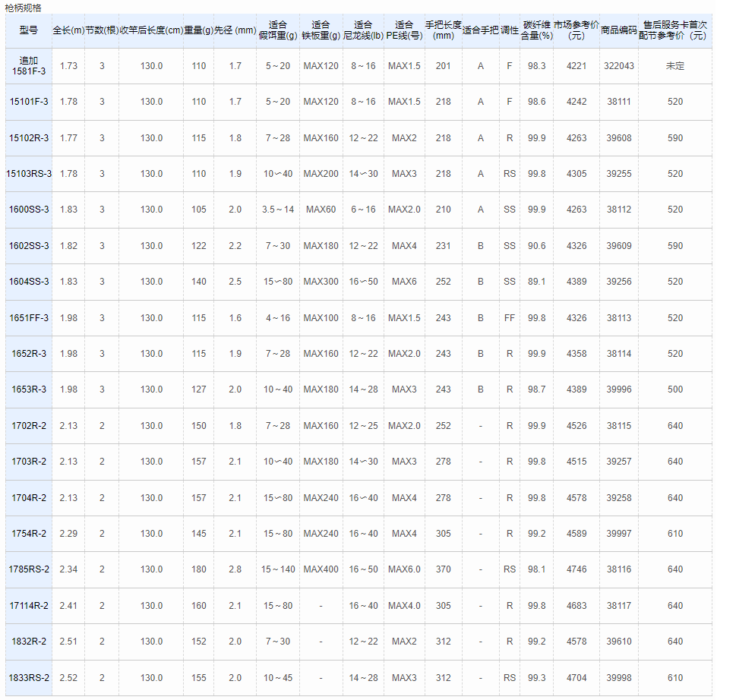Viewport: 736px width, 700px height.
Task: Click the 售后服务卡首次配节参考价 header
Action: pyautogui.click(x=675, y=30)
